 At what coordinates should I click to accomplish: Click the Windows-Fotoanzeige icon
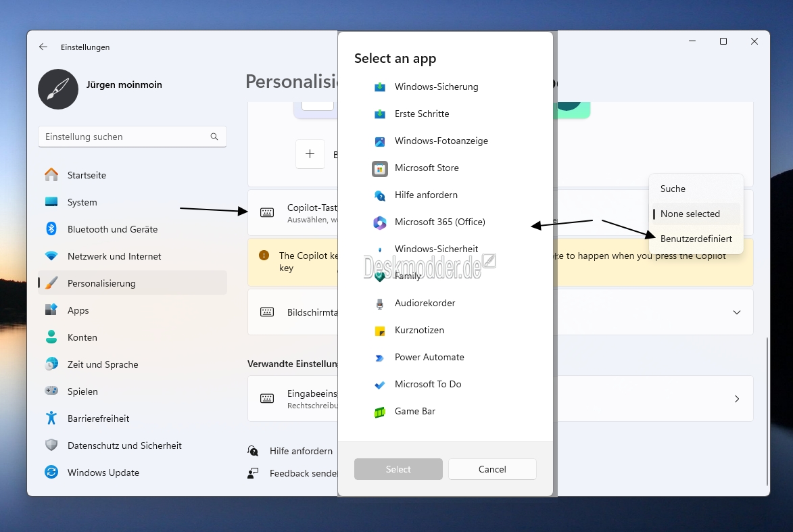tap(380, 141)
